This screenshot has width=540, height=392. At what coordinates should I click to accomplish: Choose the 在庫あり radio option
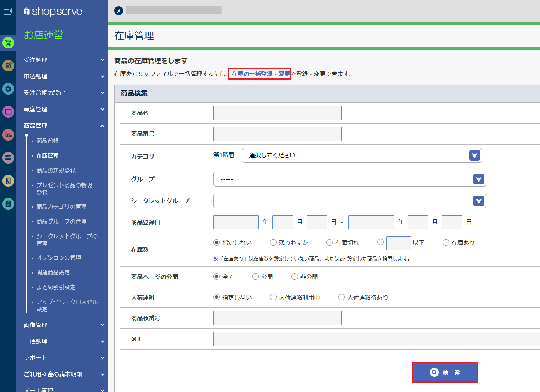446,242
